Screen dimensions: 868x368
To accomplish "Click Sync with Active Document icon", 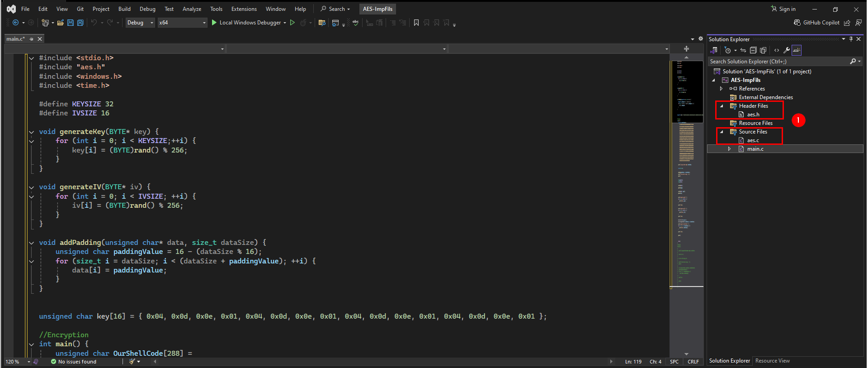I will pos(743,50).
